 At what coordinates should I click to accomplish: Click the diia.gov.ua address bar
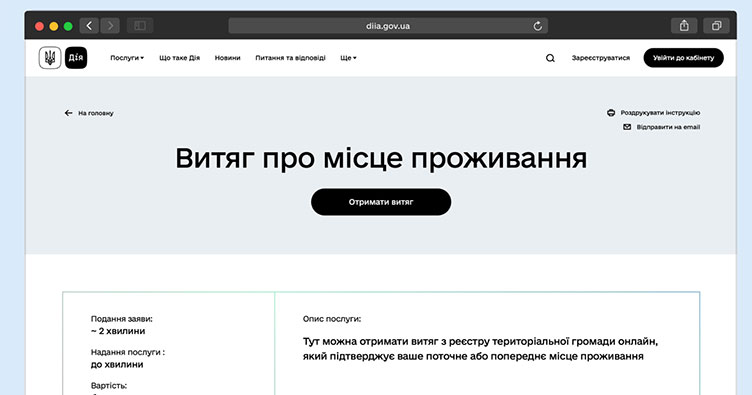[x=388, y=26]
